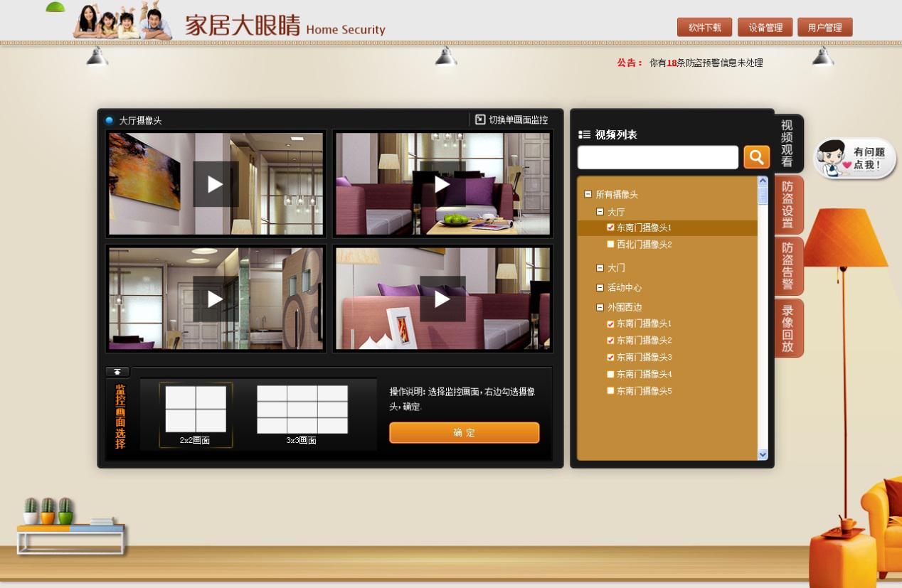Choose the 3x3 screen layout icon
902x588 pixels.
coord(302,410)
